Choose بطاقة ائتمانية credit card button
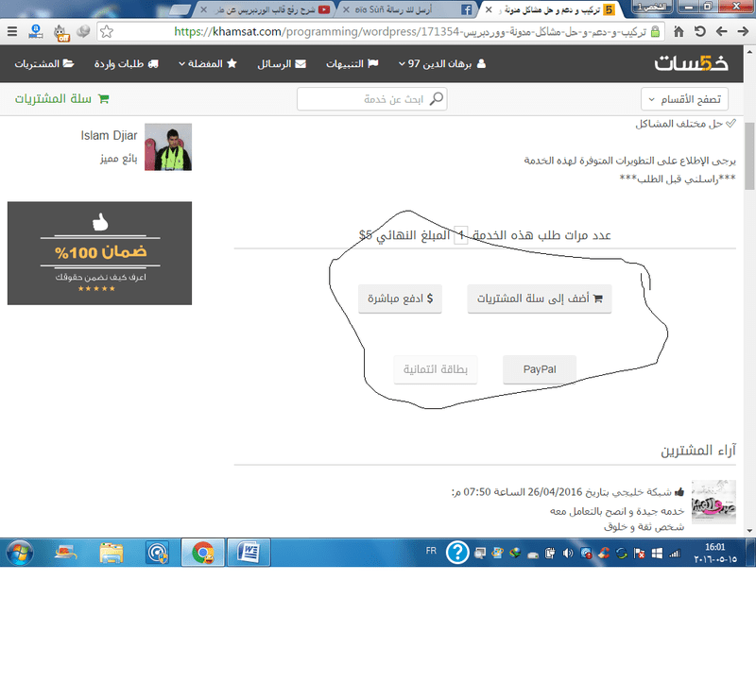This screenshot has height=700, width=756. pos(436,369)
